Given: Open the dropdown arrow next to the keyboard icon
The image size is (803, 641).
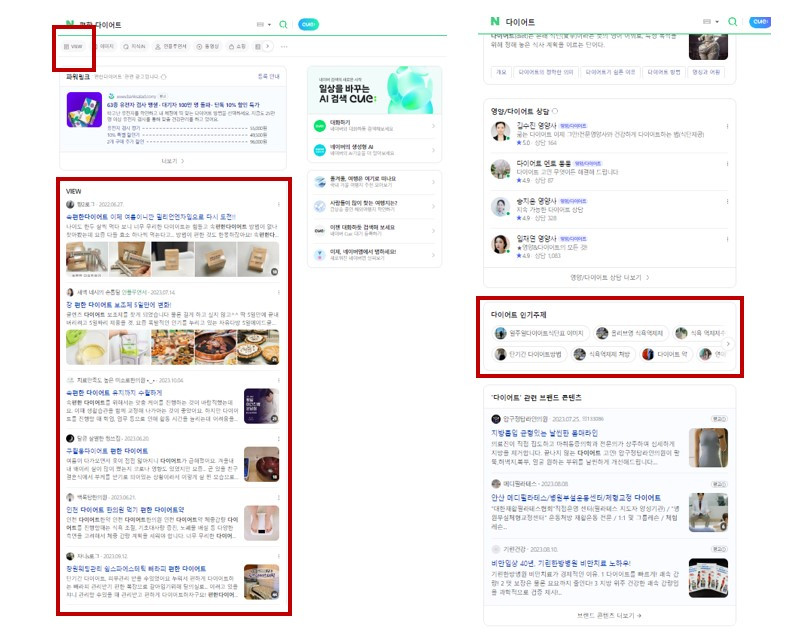Looking at the screenshot, I should (269, 25).
